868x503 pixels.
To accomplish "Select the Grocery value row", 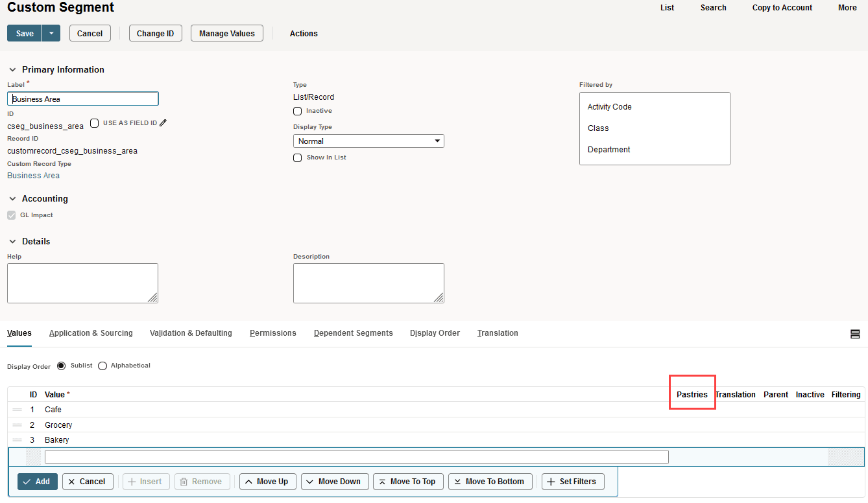I will 436,425.
